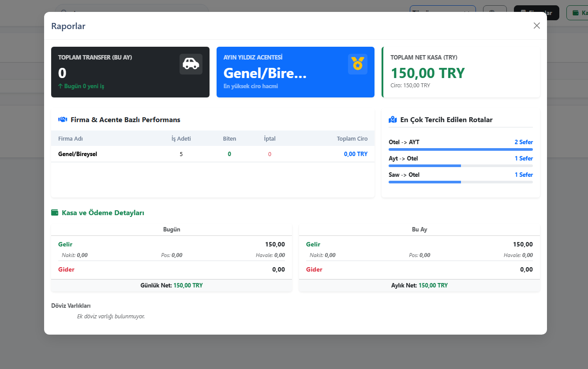
Task: Click the handshake icon beside Firma & Acente
Action: point(62,119)
